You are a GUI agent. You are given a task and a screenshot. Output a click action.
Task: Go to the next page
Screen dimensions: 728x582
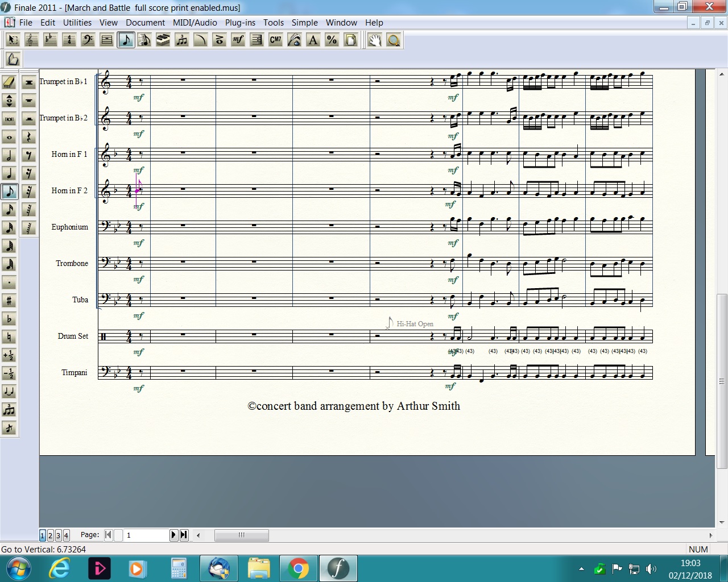tap(173, 535)
